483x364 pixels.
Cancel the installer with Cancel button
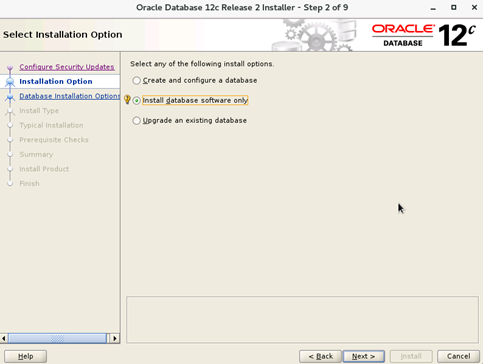pos(458,356)
